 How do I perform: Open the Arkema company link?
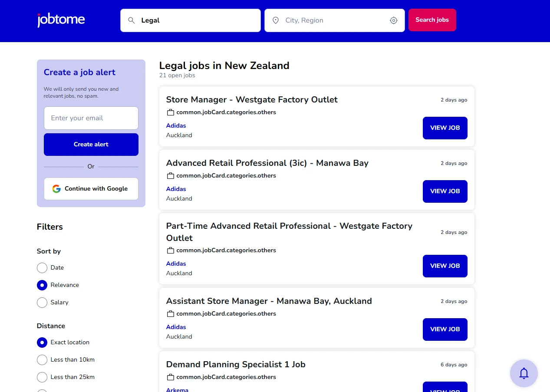[177, 390]
